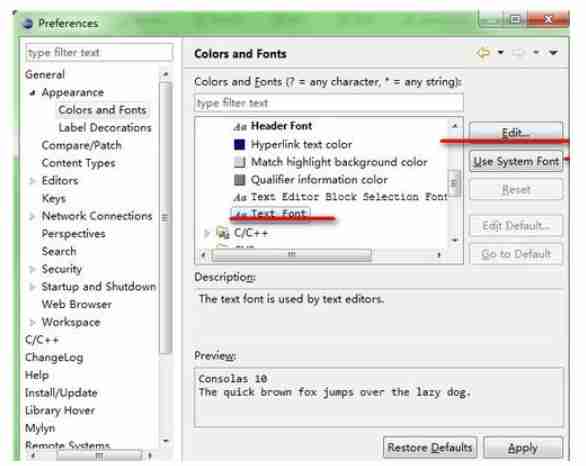Click the Use System Font button
This screenshot has height=466, width=586.
click(516, 161)
